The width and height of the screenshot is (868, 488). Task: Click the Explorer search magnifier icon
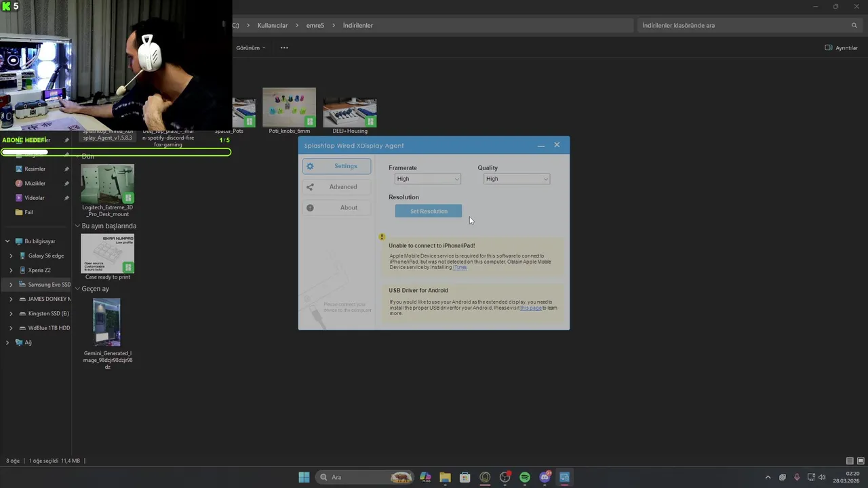854,25
